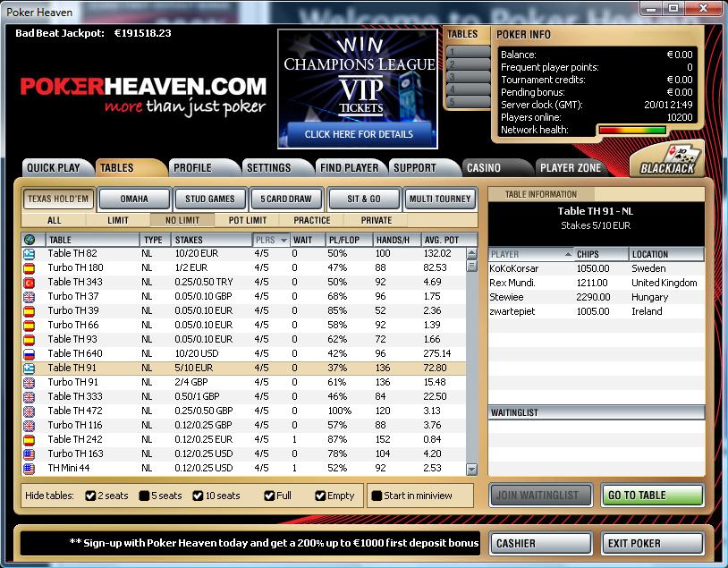Filter tables by Limit
Viewport: 728px width, 568px height.
click(x=118, y=220)
